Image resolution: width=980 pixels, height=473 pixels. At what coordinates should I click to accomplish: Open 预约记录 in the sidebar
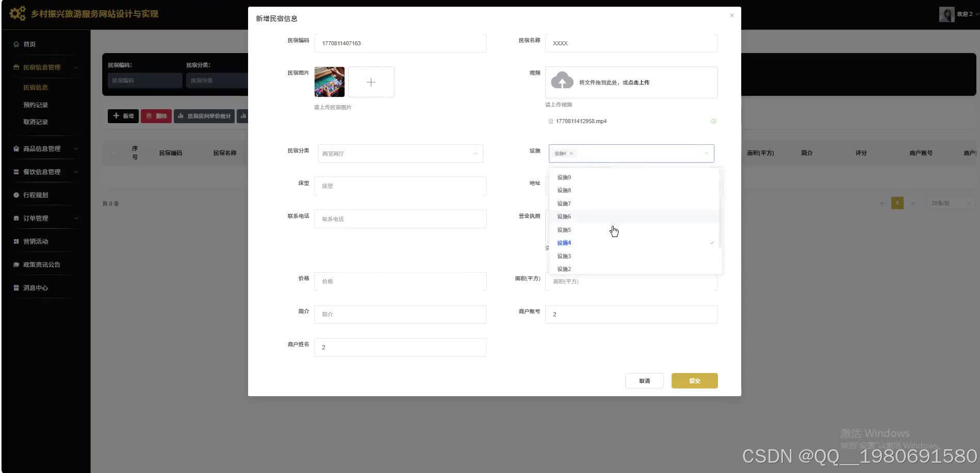[x=36, y=105]
